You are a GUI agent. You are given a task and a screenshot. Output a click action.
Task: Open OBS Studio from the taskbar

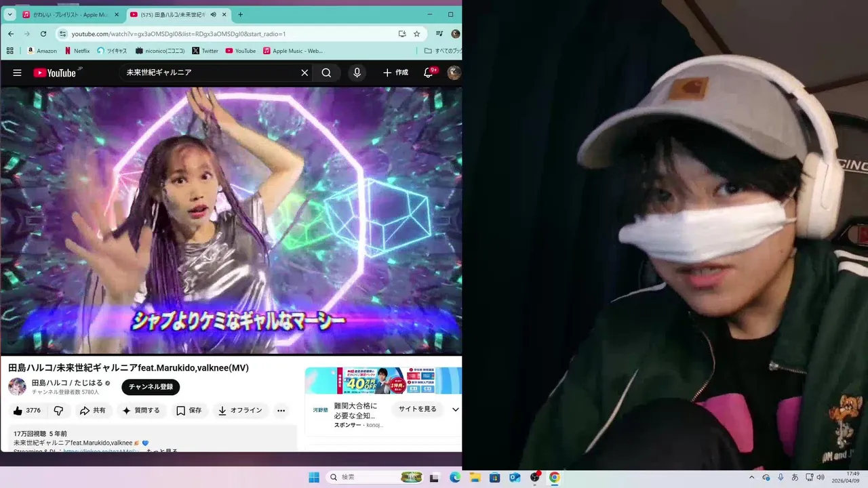point(535,477)
